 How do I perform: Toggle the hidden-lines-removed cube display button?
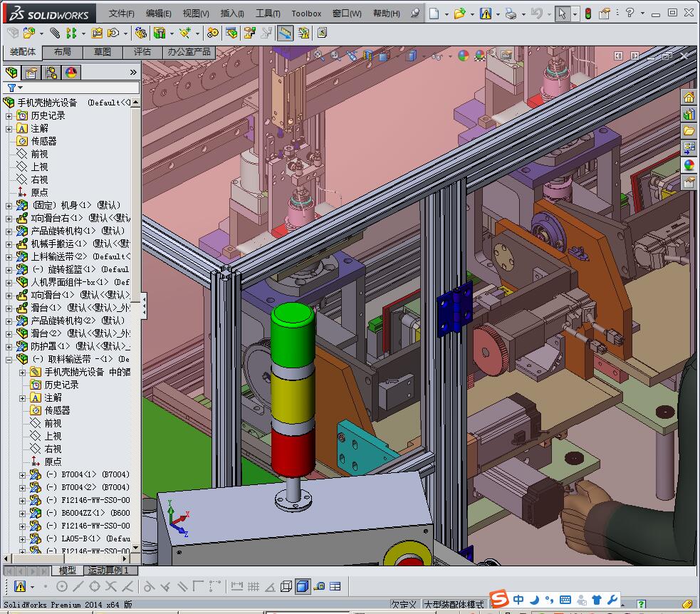(286, 586)
